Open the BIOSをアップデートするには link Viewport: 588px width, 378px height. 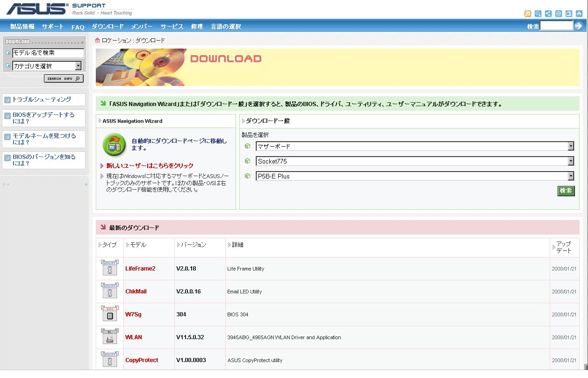pos(43,118)
